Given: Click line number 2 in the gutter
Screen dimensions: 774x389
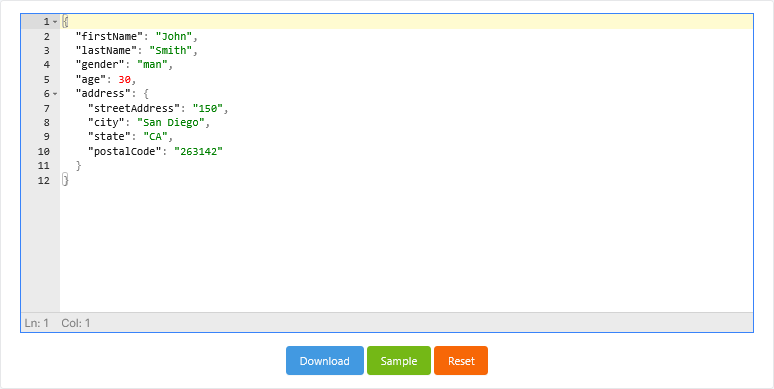Looking at the screenshot, I should tap(47, 36).
